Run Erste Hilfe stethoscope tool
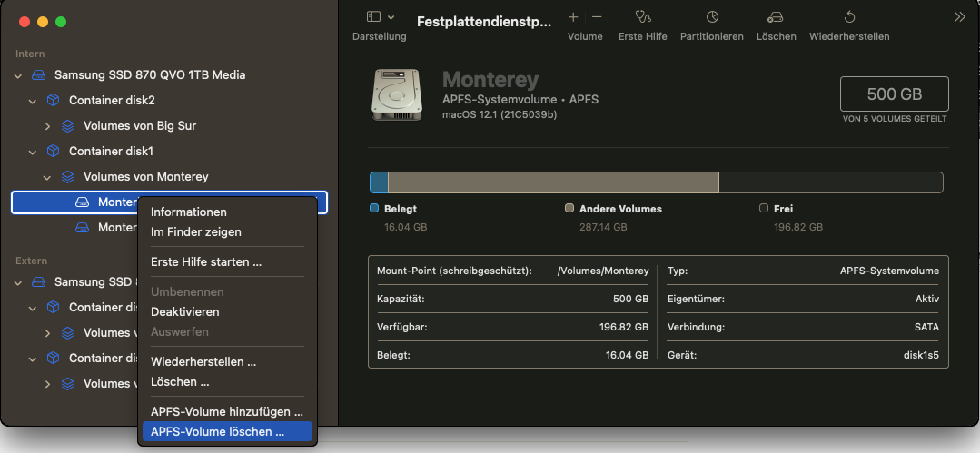Screen dimensions: 980x453 (642, 17)
